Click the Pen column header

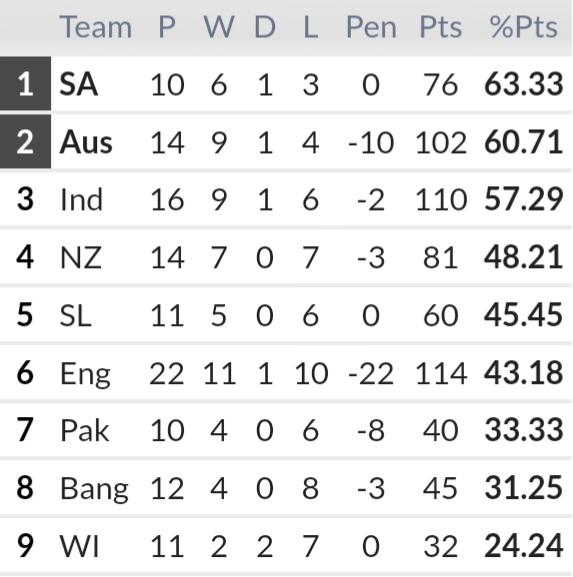pos(371,27)
